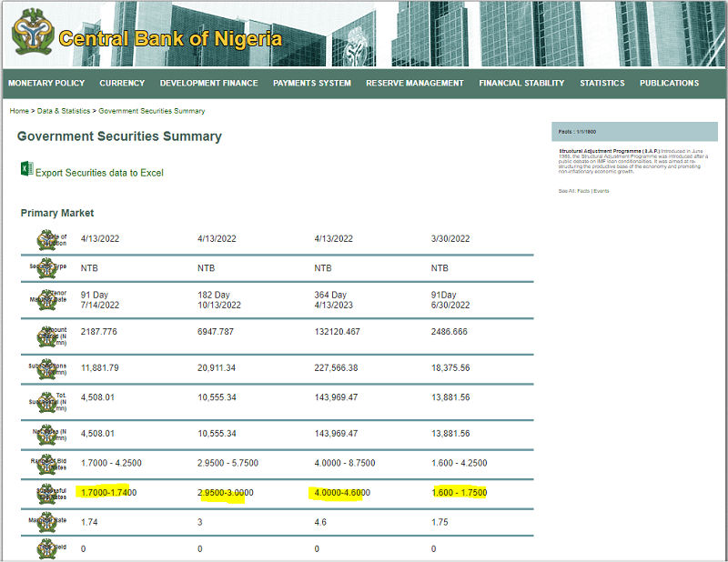Open Data & Statistics breadcrumb link
The width and height of the screenshot is (728, 562).
pos(64,111)
